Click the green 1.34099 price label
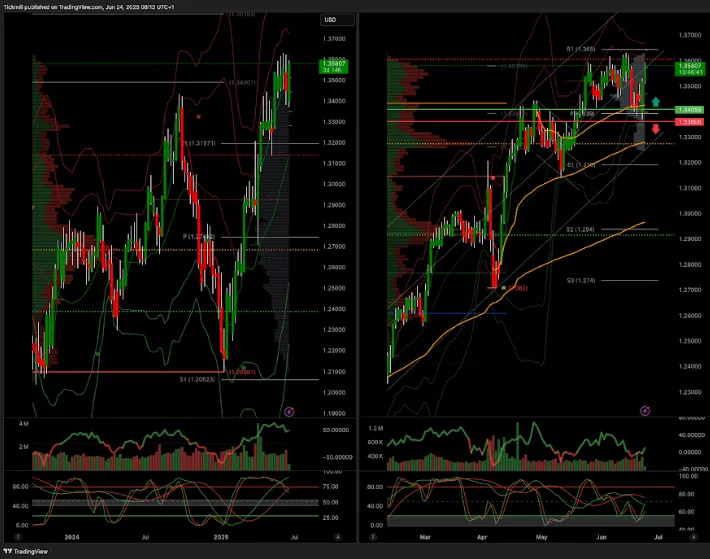The height and width of the screenshot is (559, 710). (659, 109)
